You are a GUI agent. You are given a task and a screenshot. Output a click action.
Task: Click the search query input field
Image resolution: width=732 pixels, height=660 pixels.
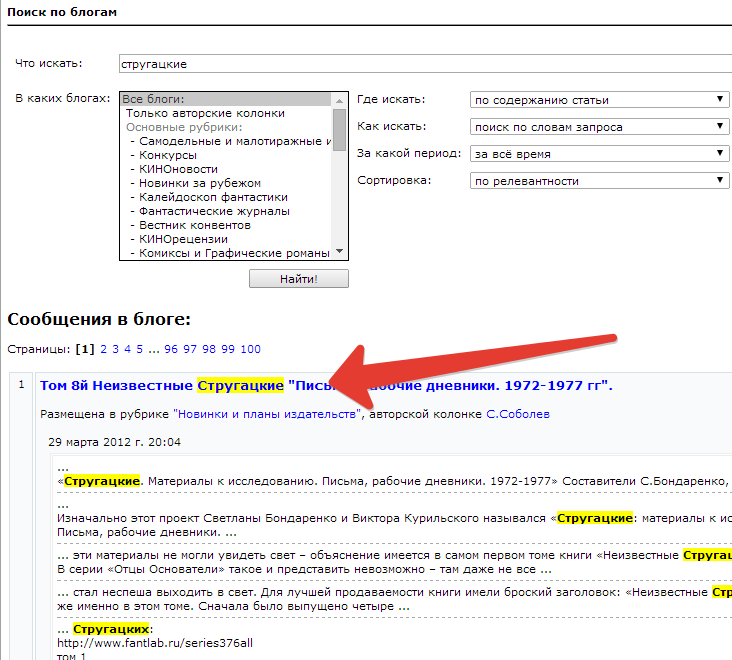point(420,64)
